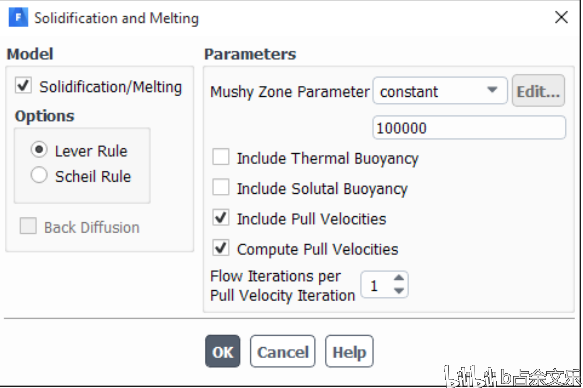Uncheck Compute Pull Velocities
This screenshot has width=583, height=388.
tap(221, 248)
